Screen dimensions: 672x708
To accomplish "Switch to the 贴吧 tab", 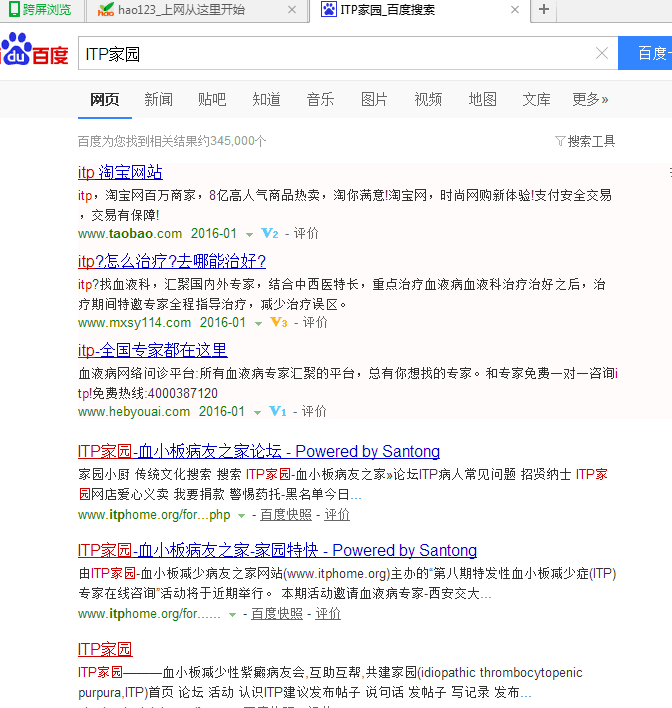I will (x=212, y=99).
